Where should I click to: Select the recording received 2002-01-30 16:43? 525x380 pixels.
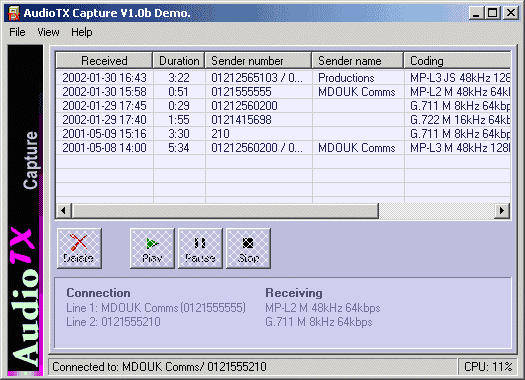tap(283, 78)
